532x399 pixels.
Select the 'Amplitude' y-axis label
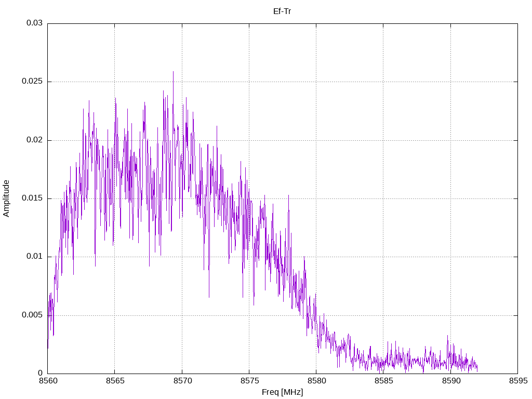[x=6, y=198]
